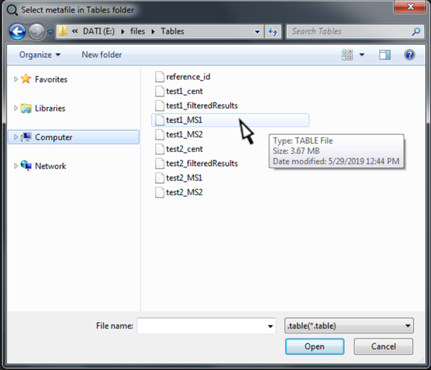
Task: Select the test2_MS2 file
Action: [x=184, y=192]
